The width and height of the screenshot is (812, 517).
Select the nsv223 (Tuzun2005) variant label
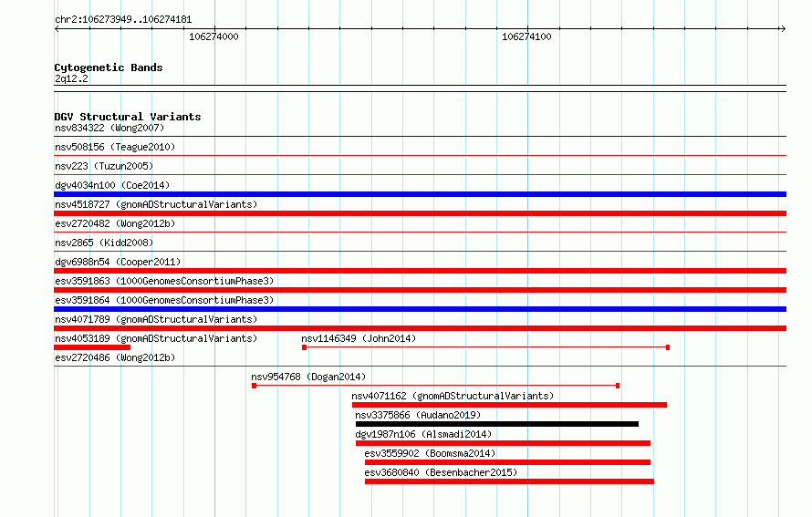coord(104,166)
